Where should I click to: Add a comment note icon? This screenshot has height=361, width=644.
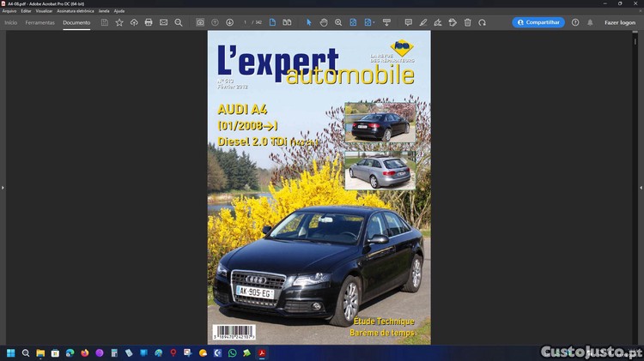coord(408,22)
